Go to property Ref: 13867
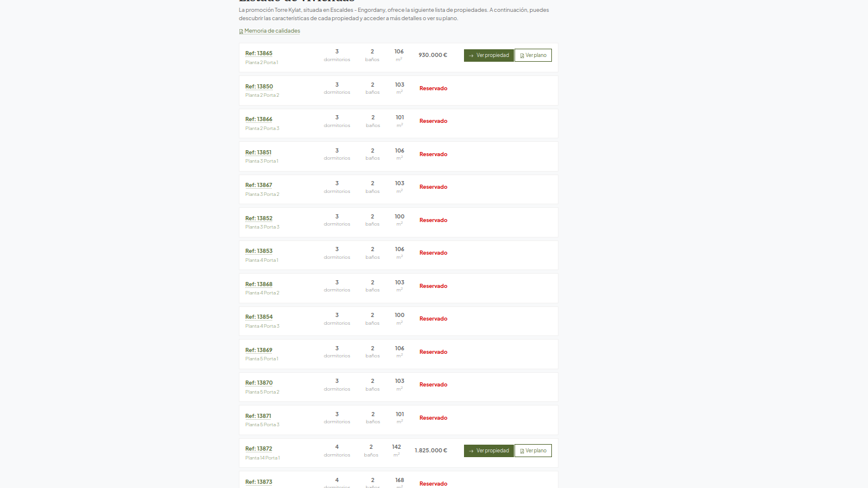This screenshot has height=488, width=868. pyautogui.click(x=259, y=185)
